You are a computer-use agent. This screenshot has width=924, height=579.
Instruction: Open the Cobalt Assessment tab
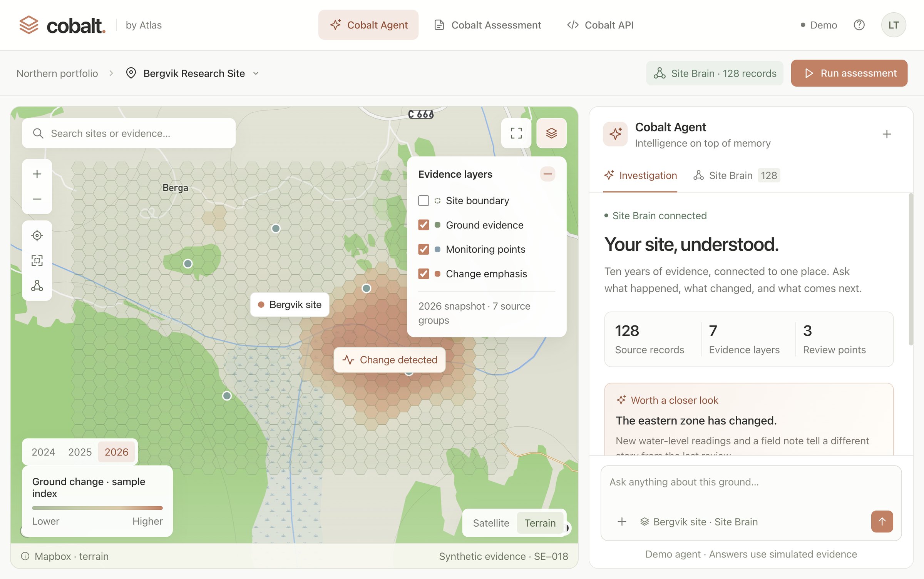[487, 25]
